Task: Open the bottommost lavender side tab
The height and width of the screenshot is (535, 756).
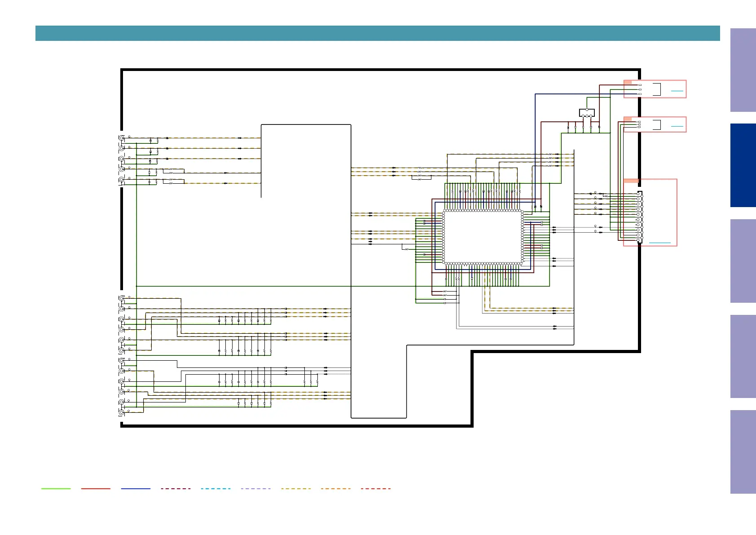Action: coord(743,452)
